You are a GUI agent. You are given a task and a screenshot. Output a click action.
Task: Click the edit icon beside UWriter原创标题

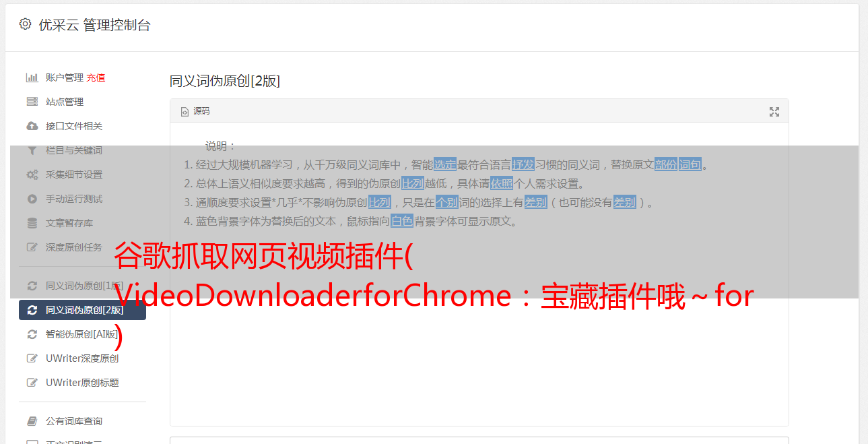pos(32,383)
